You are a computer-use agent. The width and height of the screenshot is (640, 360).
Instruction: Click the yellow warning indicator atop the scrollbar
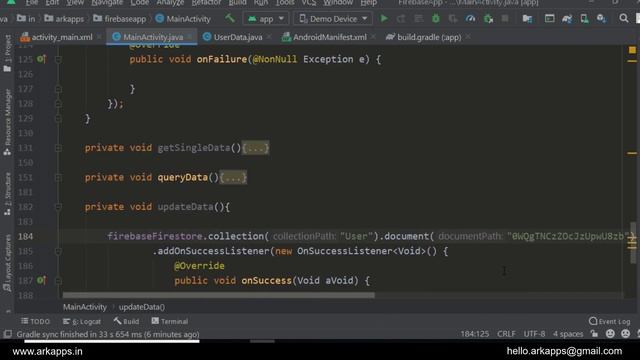pyautogui.click(x=632, y=50)
